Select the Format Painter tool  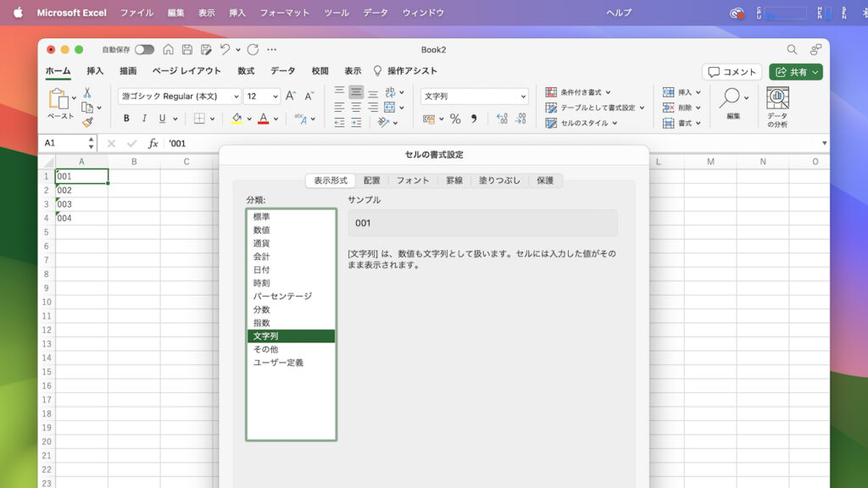coord(86,120)
